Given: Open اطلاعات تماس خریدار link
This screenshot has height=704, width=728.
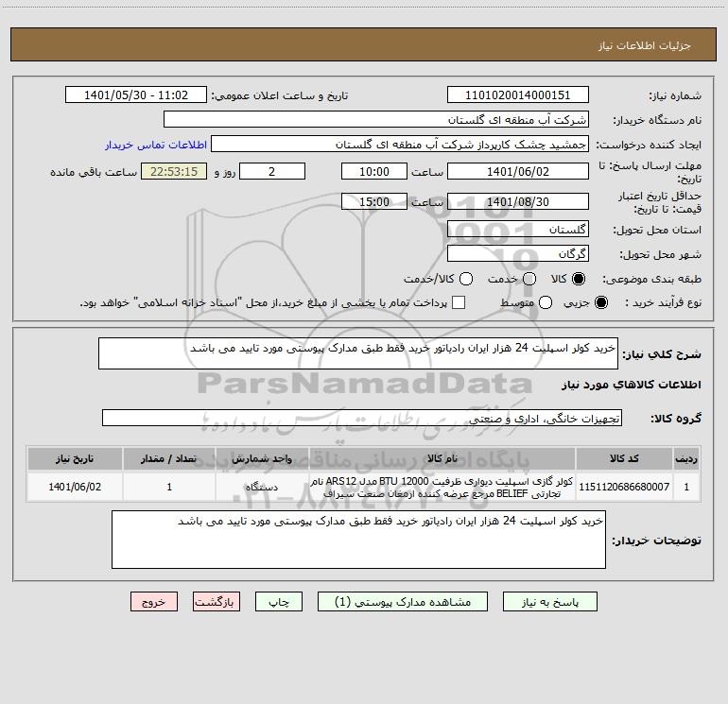Looking at the screenshot, I should pos(156,145).
